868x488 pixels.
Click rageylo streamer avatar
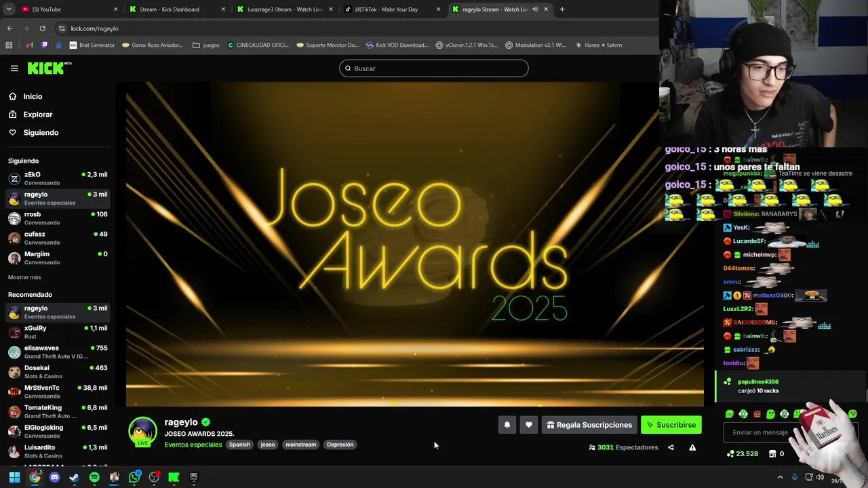[142, 432]
